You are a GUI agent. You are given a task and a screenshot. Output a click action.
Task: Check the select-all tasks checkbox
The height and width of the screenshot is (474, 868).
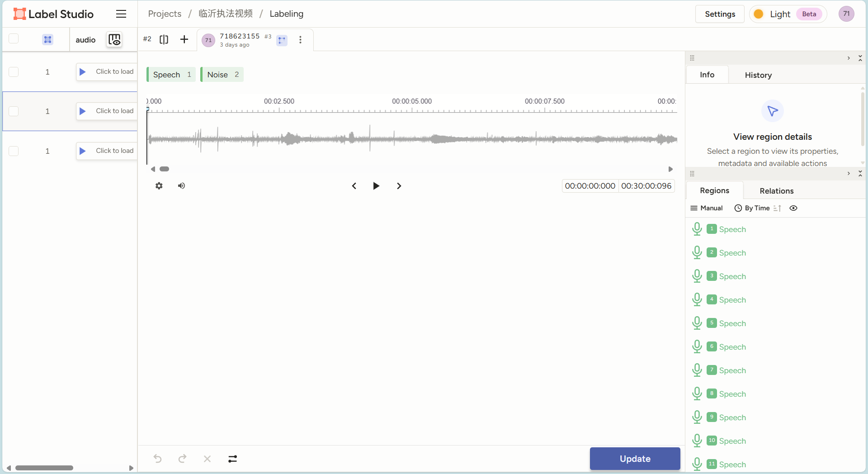(x=14, y=39)
